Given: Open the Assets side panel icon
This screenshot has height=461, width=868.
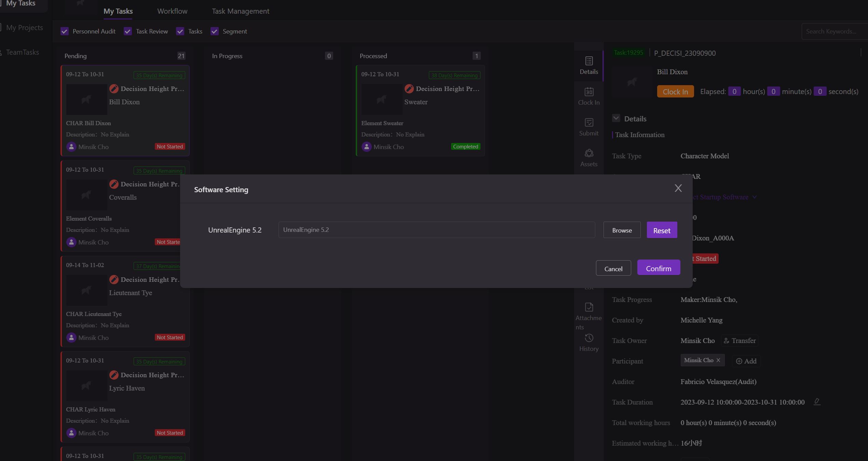Looking at the screenshot, I should pyautogui.click(x=589, y=158).
